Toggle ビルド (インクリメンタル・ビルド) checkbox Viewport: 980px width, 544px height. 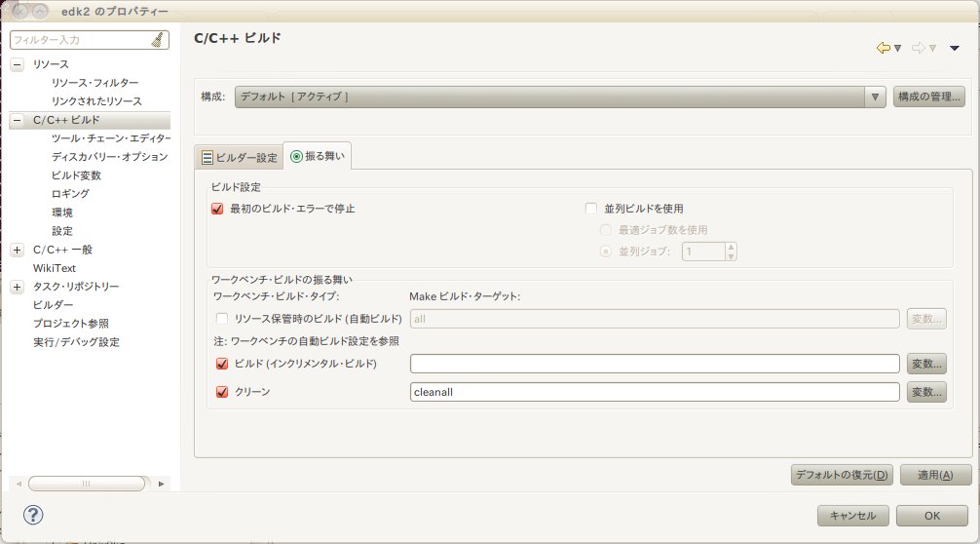pos(222,364)
